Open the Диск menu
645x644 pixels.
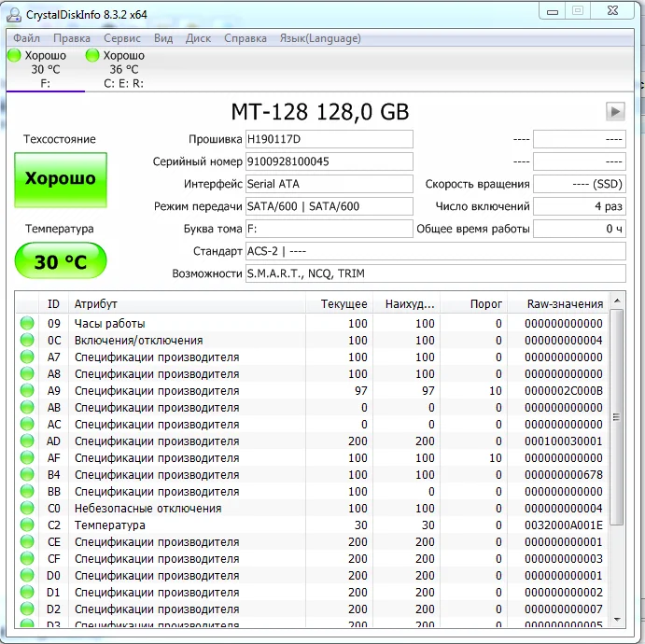[198, 38]
